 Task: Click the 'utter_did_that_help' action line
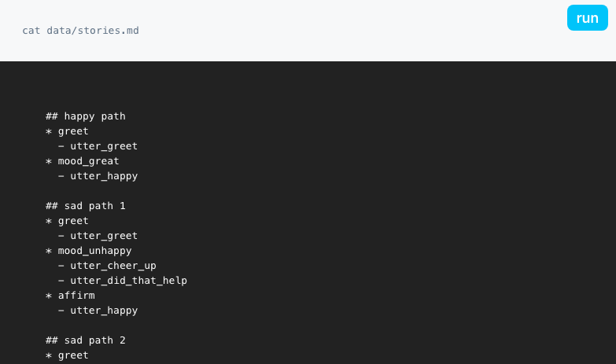(x=128, y=281)
